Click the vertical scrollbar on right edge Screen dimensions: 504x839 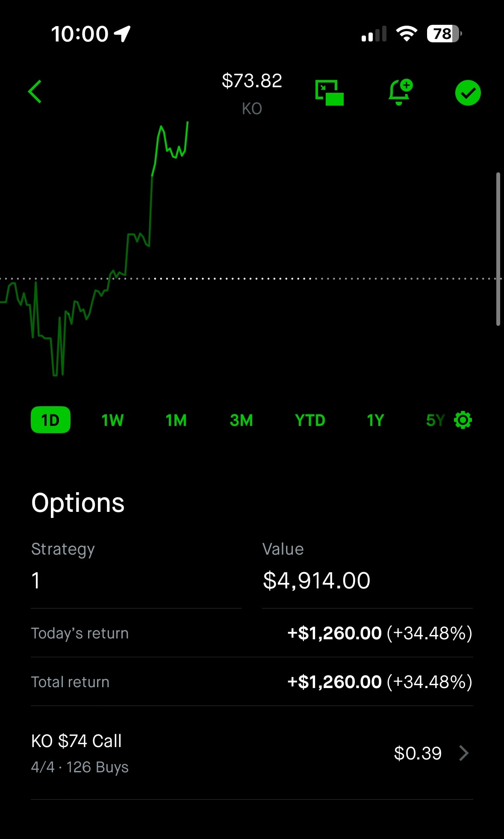tap(498, 249)
